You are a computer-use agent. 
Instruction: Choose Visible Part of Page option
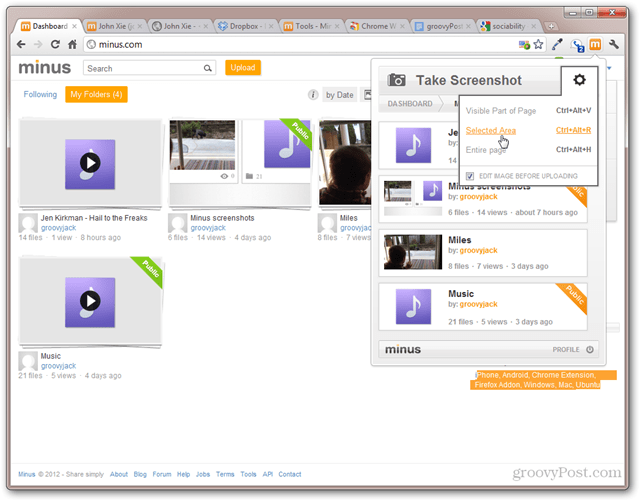tap(501, 111)
